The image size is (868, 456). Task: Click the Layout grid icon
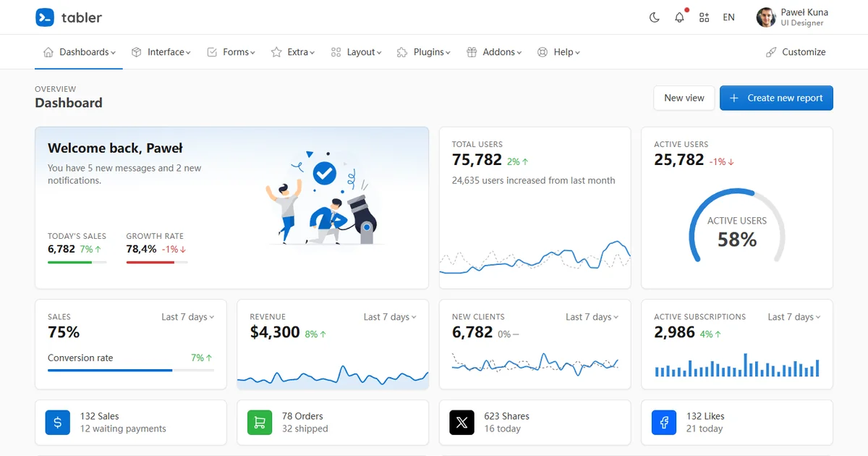tap(336, 52)
